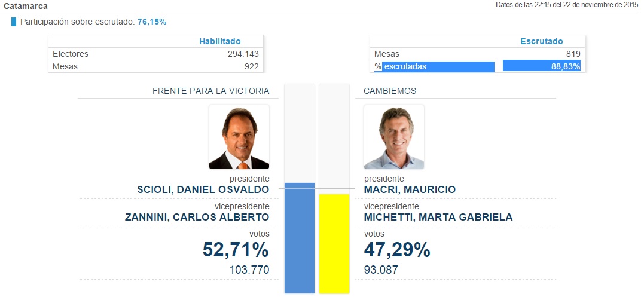
Task: Select the name MACRI, MAURICIO
Action: point(410,189)
